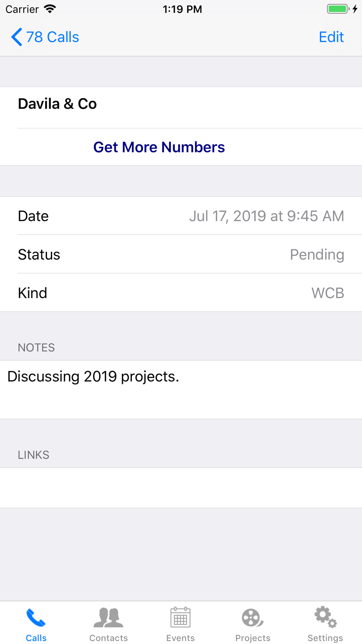Tap the Get More Numbers link
This screenshot has height=644, width=362.
pyautogui.click(x=159, y=147)
